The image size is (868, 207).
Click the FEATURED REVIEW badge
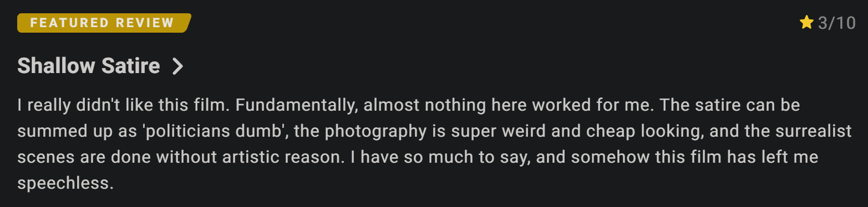[104, 23]
